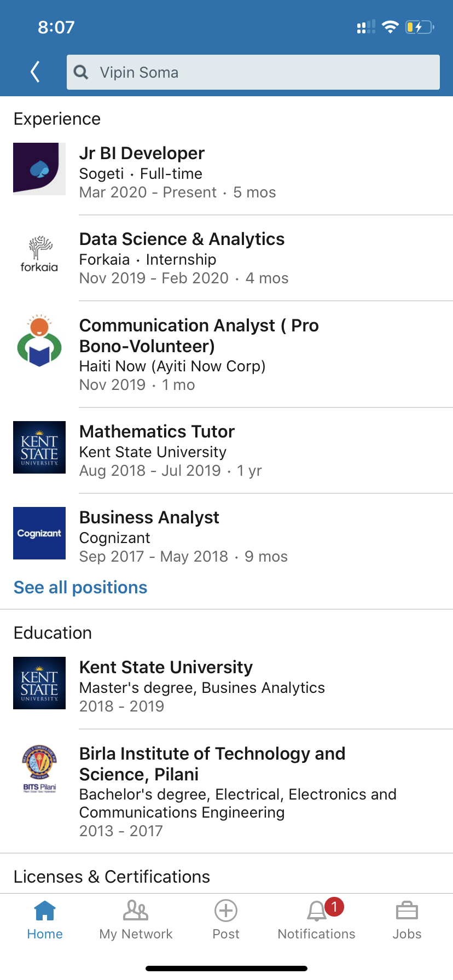Tap the Haiti Now organization logo
The width and height of the screenshot is (453, 980).
[x=39, y=341]
